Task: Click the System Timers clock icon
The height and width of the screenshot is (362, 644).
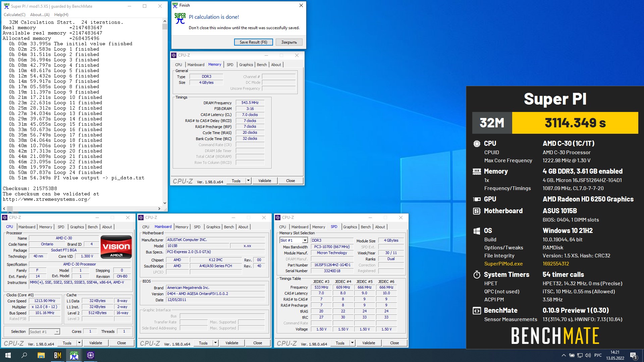Action: point(477,275)
